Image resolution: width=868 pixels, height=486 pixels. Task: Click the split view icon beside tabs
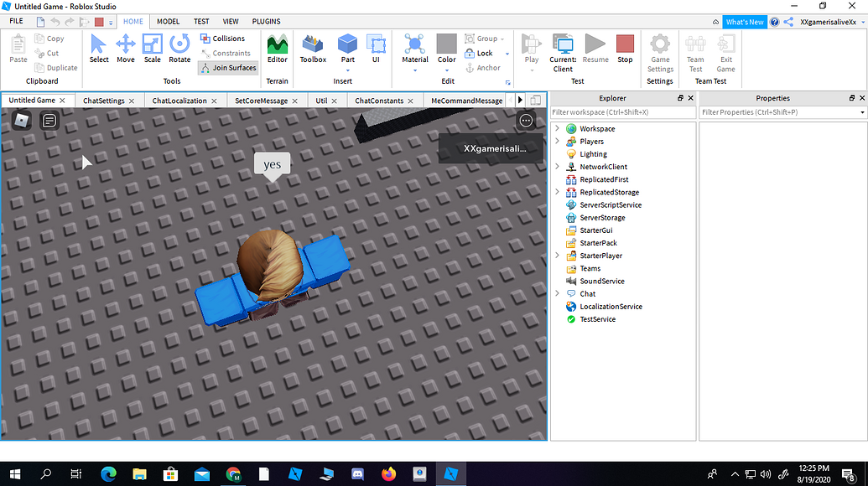tap(535, 100)
